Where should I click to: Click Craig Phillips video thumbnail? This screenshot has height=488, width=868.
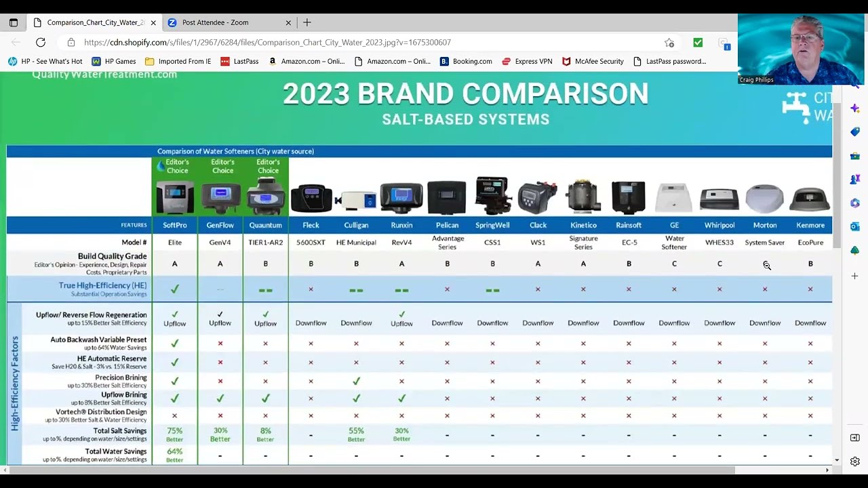tap(801, 49)
